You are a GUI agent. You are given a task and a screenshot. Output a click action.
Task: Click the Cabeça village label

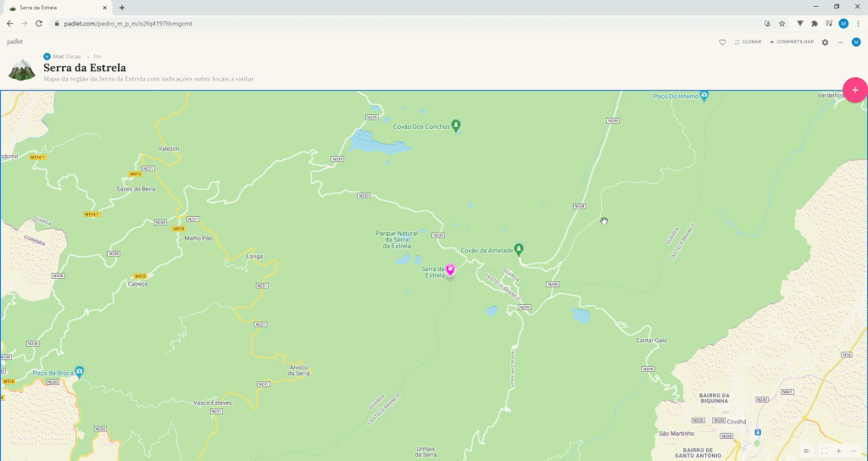pyautogui.click(x=137, y=284)
